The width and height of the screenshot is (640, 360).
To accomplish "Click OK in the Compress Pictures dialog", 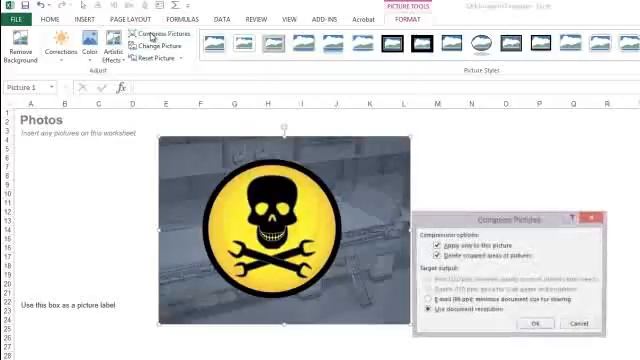I will pyautogui.click(x=535, y=323).
